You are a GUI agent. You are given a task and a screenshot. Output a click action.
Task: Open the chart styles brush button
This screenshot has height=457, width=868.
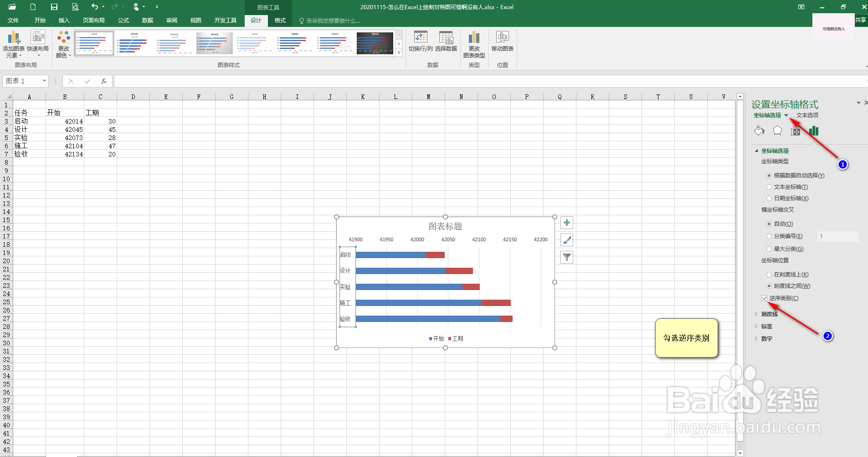point(567,240)
